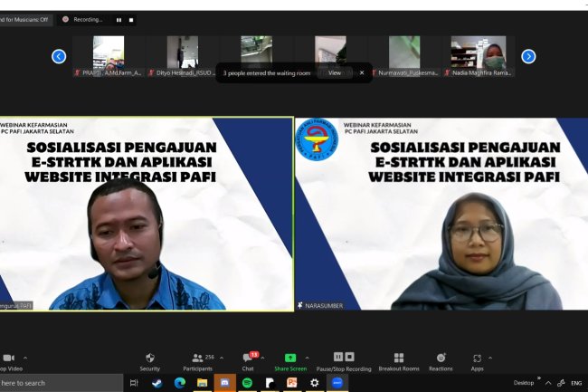Select PRAPTI participant thumbnail
This screenshot has height=392, width=588.
click(109, 56)
